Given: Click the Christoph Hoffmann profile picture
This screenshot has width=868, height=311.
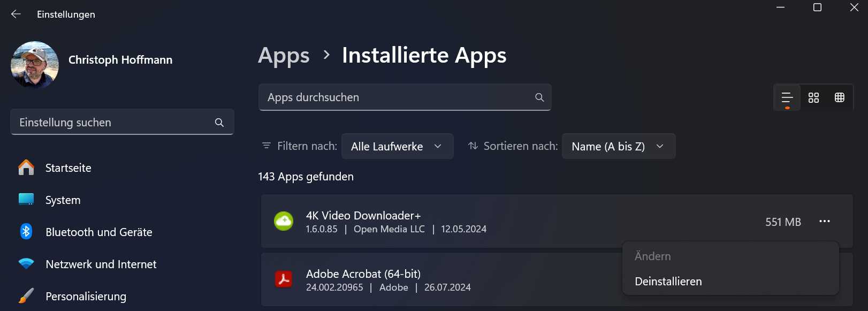Looking at the screenshot, I should point(34,64).
